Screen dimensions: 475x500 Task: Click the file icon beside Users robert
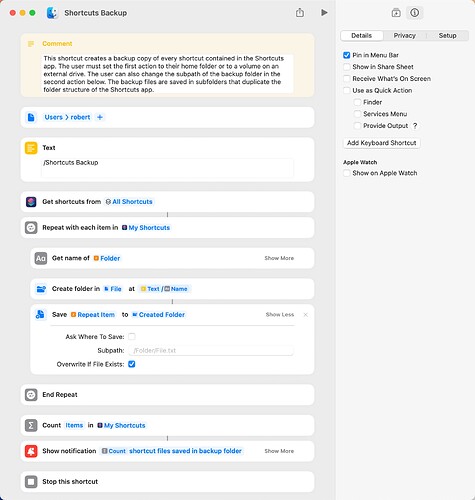click(31, 117)
